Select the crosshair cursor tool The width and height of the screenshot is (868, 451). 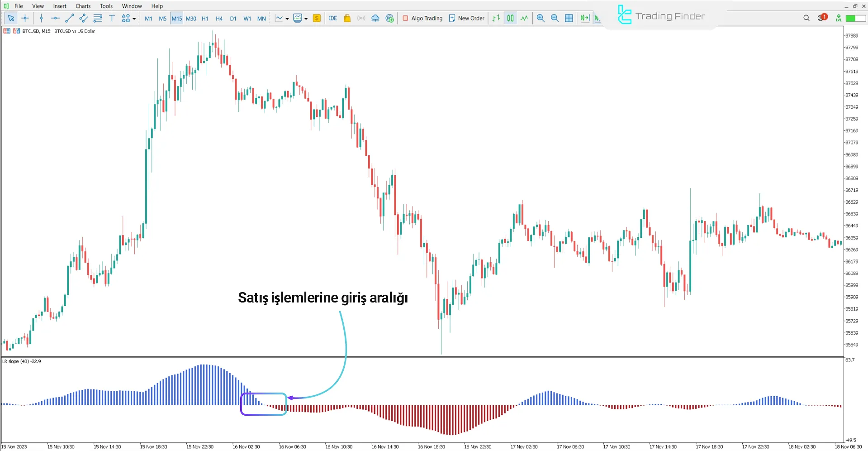pyautogui.click(x=25, y=18)
